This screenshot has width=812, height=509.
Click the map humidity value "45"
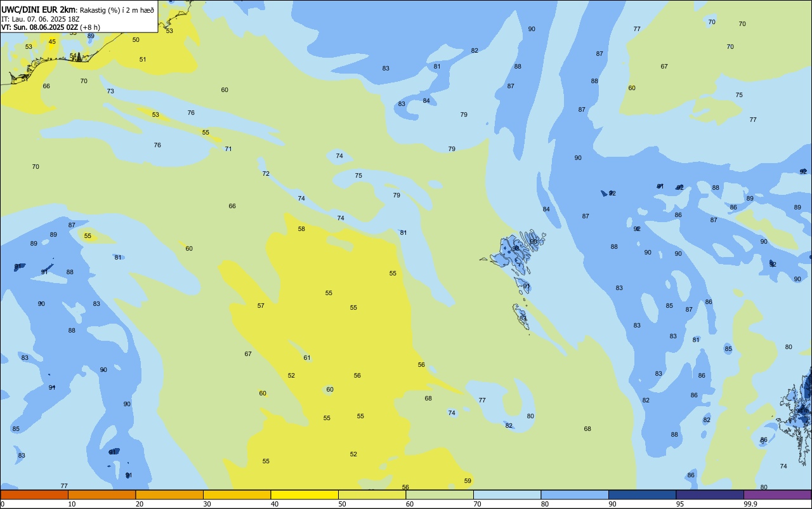coord(52,42)
